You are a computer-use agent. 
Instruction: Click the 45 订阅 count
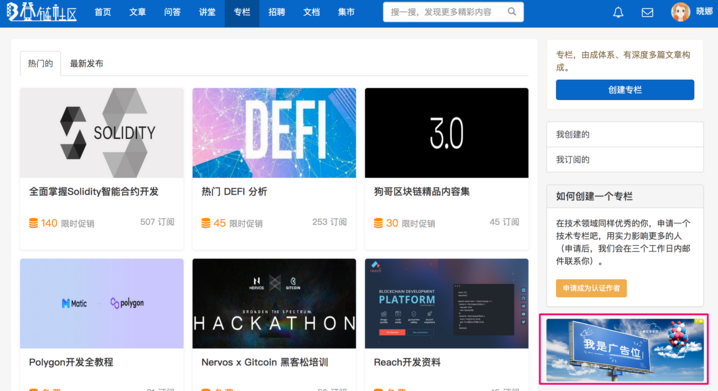(x=504, y=222)
